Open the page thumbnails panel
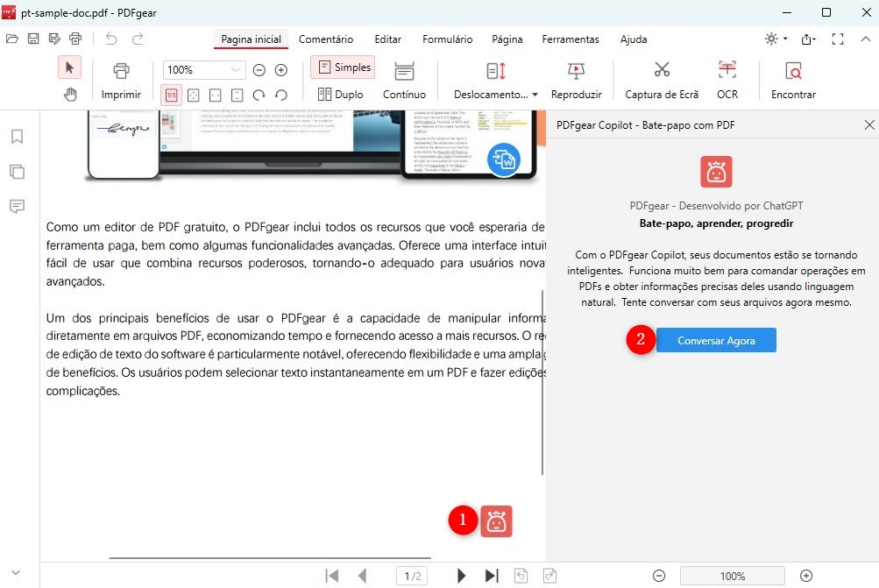 [x=17, y=172]
